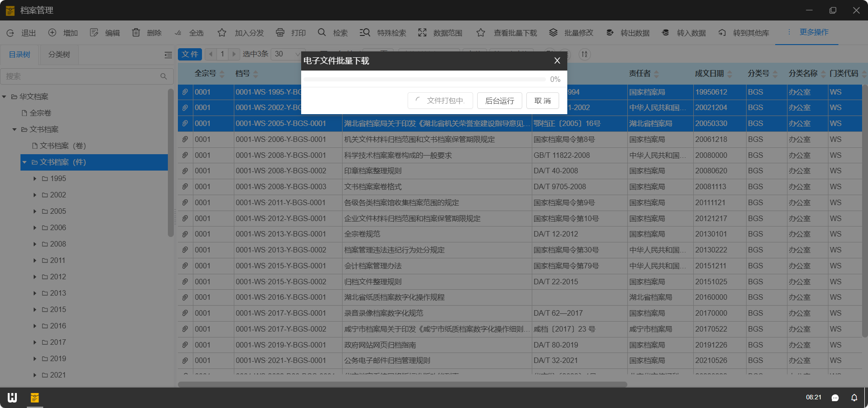The width and height of the screenshot is (868, 408).
Task: Toggle sort arrows on 全宗号 column
Action: 222,74
